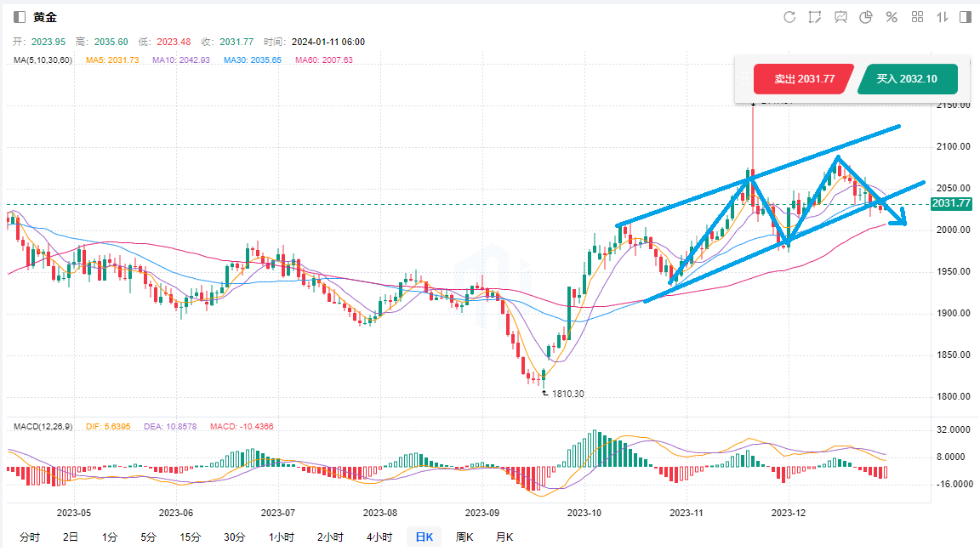Click the 2031.77 current price tag on axis

point(950,203)
